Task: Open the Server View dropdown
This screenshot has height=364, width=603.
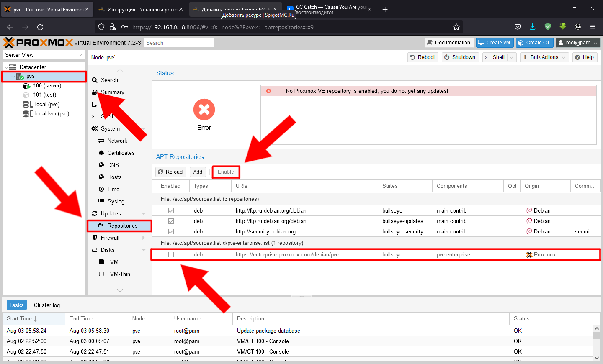Action: coord(44,55)
